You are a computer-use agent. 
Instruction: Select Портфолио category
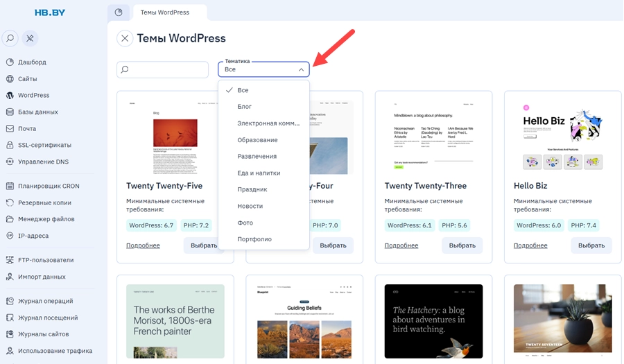[x=264, y=239]
